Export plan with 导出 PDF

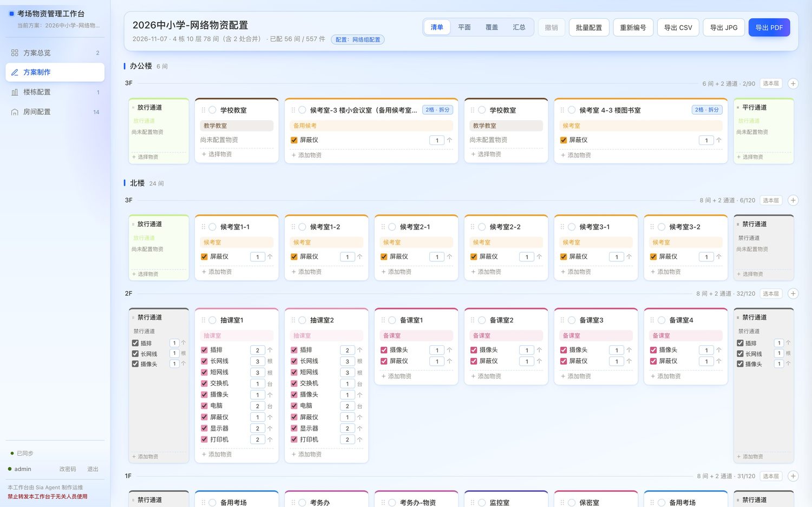pyautogui.click(x=769, y=28)
